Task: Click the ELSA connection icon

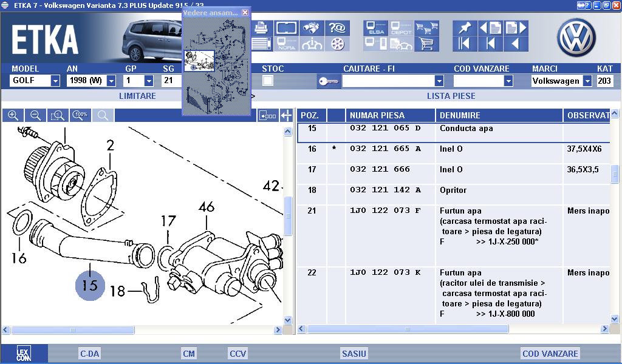Action: tap(376, 28)
